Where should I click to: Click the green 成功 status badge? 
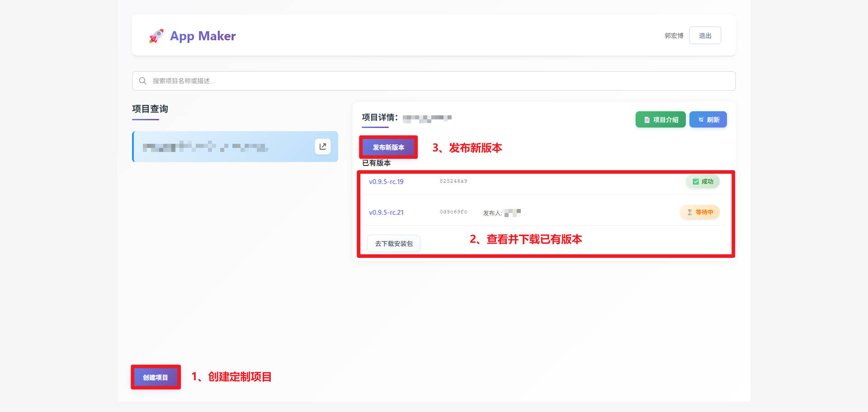pyautogui.click(x=703, y=182)
